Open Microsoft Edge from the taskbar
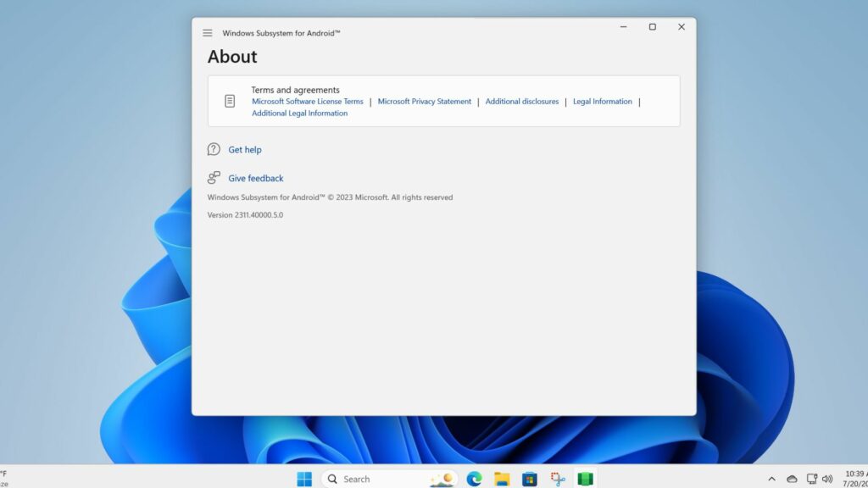Screen dimensions: 868x488 pos(473,479)
